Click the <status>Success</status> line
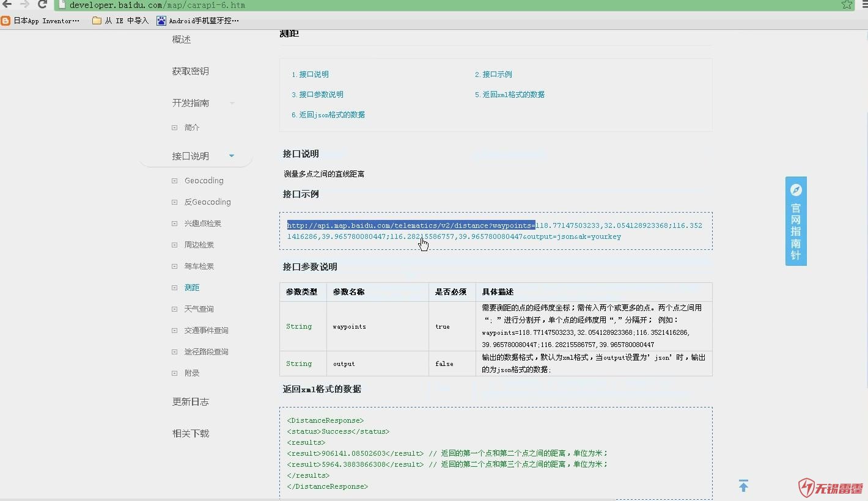The image size is (868, 501). [338, 431]
